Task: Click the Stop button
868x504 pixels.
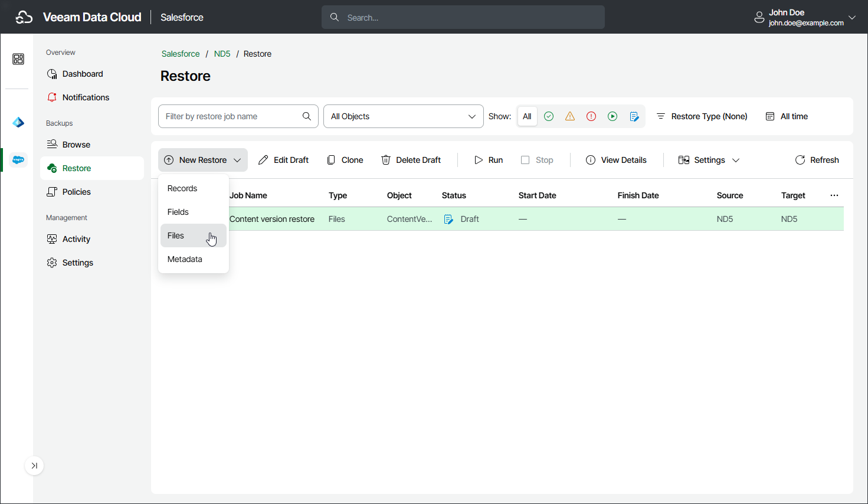Action: pos(537,160)
